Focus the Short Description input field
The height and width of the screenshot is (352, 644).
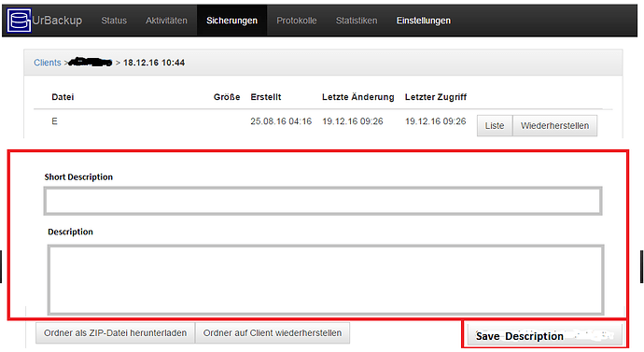coord(323,201)
